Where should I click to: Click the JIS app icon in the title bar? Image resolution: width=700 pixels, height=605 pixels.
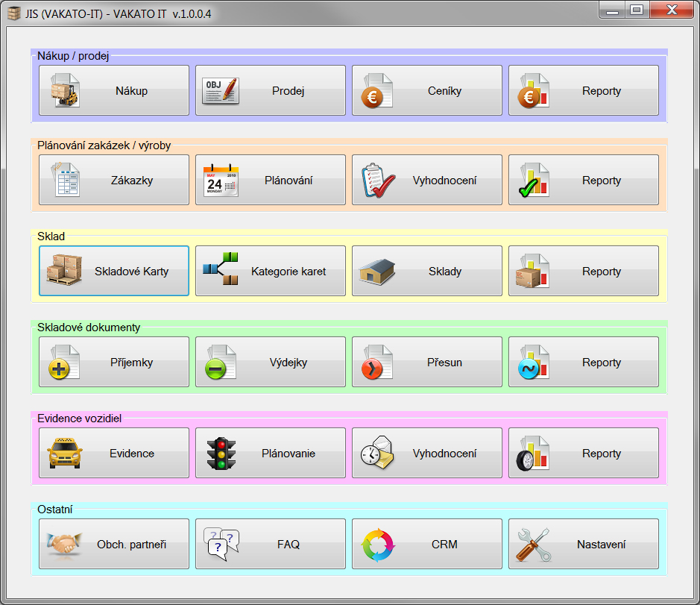(x=14, y=13)
